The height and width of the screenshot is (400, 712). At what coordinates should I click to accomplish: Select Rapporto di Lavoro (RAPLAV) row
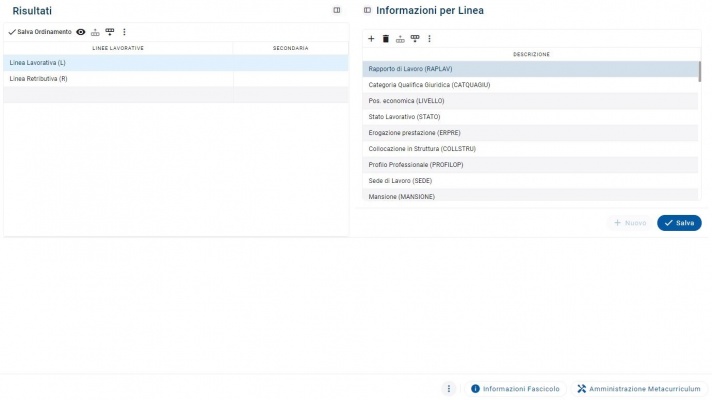tap(530, 69)
